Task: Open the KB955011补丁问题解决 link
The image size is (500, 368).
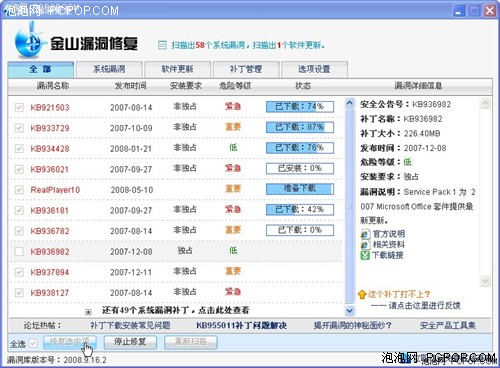Action: tap(241, 325)
